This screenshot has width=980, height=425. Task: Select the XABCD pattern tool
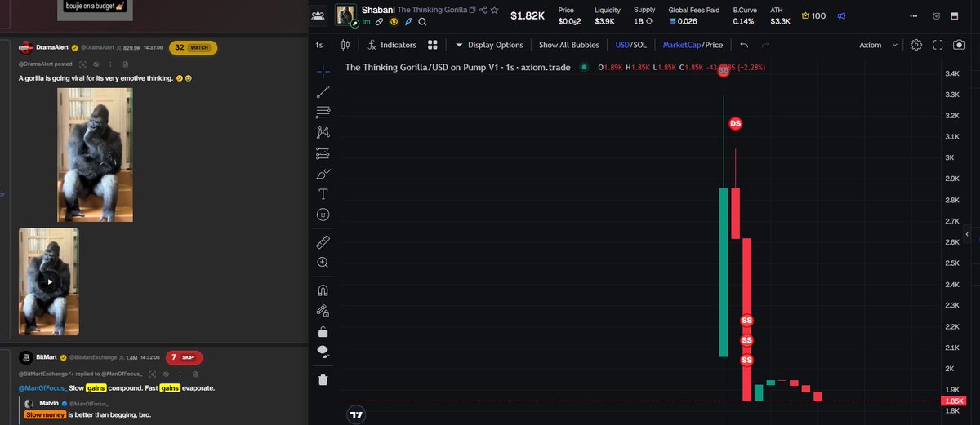pyautogui.click(x=323, y=132)
